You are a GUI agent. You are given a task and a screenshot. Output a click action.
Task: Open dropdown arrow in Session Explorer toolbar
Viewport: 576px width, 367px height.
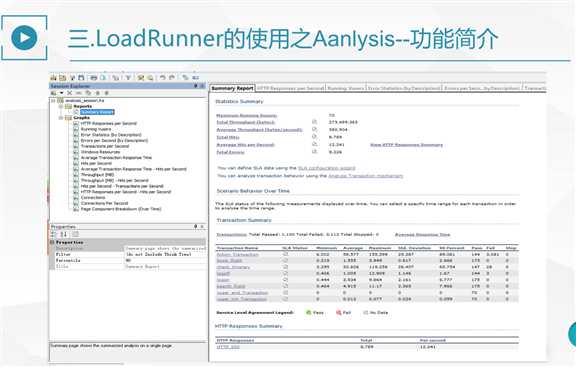(x=62, y=93)
